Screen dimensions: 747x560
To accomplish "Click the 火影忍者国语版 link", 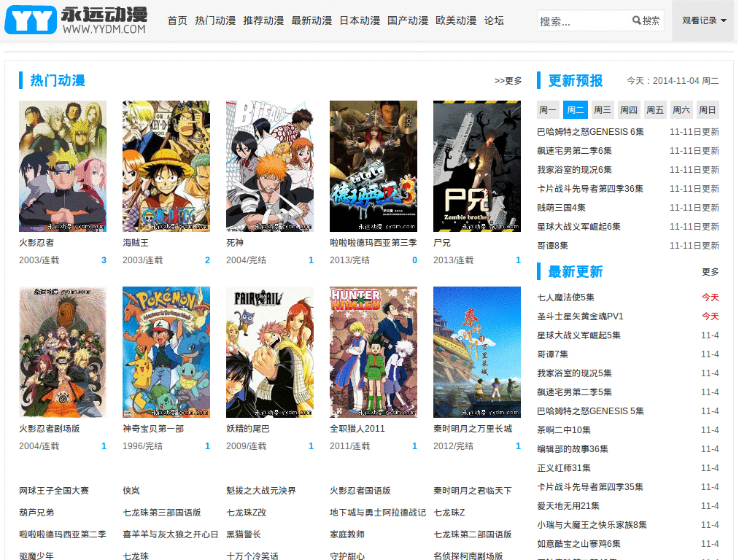I will click(x=360, y=491).
